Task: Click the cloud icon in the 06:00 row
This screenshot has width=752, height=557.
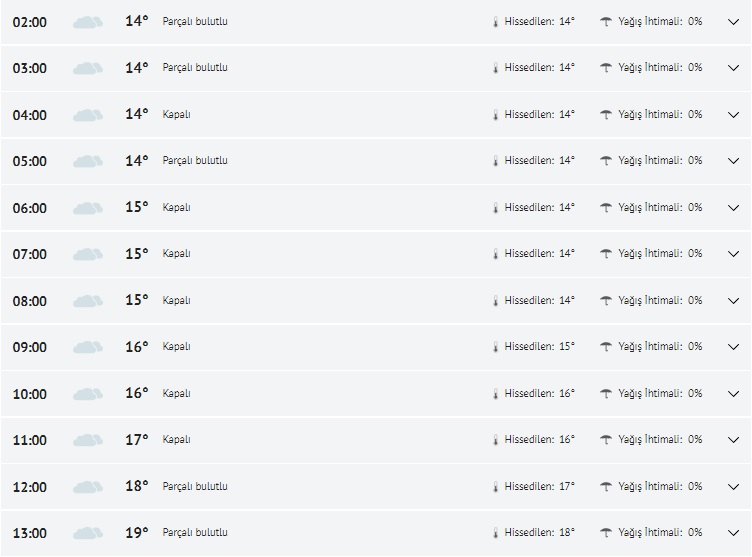Action: pyautogui.click(x=88, y=208)
